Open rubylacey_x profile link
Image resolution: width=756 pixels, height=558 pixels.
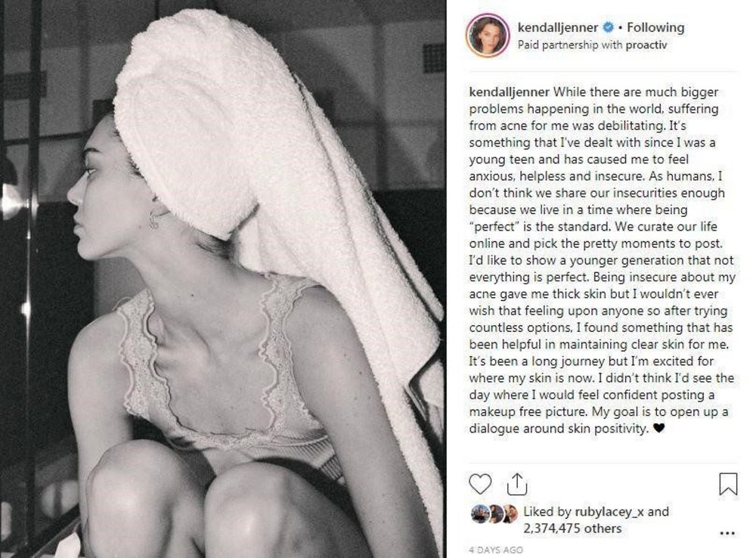click(609, 511)
